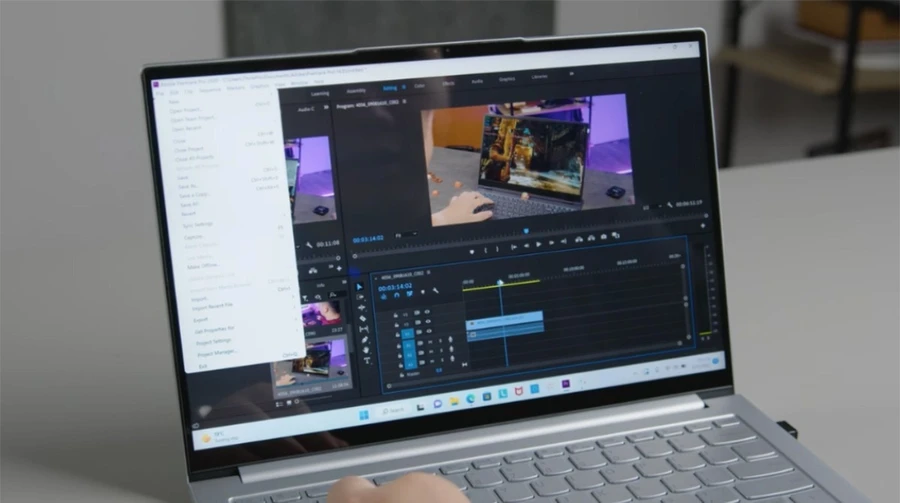The width and height of the screenshot is (900, 503).
Task: Click Play in the Program monitor
Action: tap(539, 245)
